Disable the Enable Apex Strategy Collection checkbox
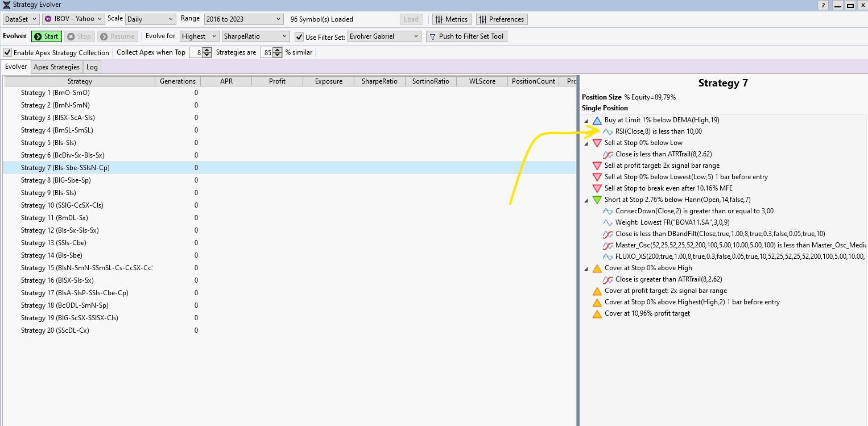Image resolution: width=868 pixels, height=426 pixels. click(x=7, y=52)
